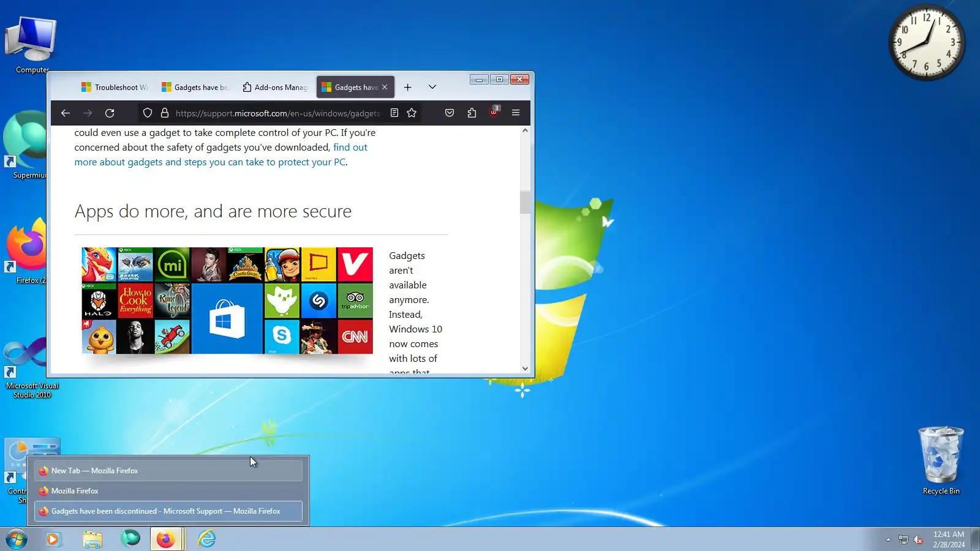Reload the current page
Image resolution: width=980 pixels, height=551 pixels.
click(x=110, y=113)
